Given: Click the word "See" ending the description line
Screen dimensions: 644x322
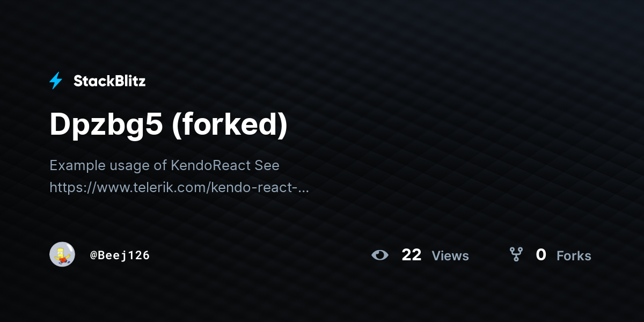Looking at the screenshot, I should point(267,165).
